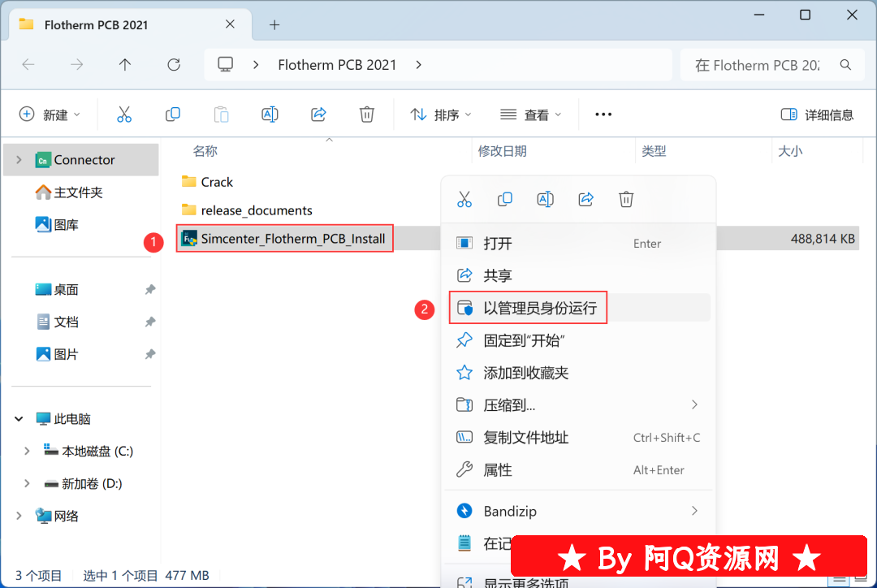The height and width of the screenshot is (588, 877).
Task: Open the 查看 view dropdown
Action: tap(530, 115)
